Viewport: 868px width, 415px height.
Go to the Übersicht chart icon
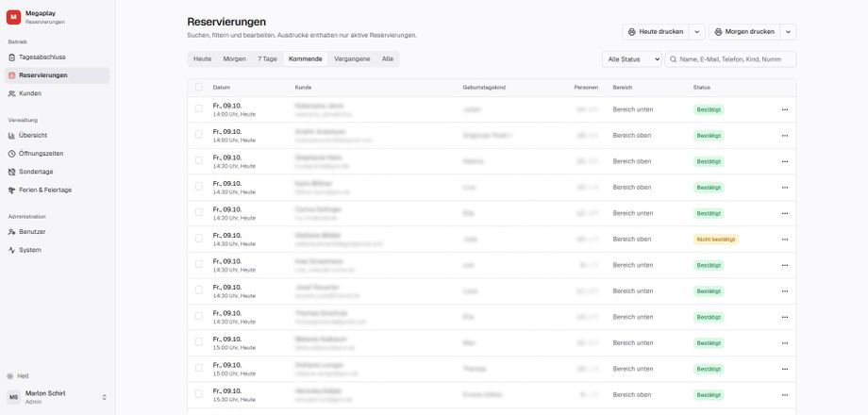pos(11,136)
